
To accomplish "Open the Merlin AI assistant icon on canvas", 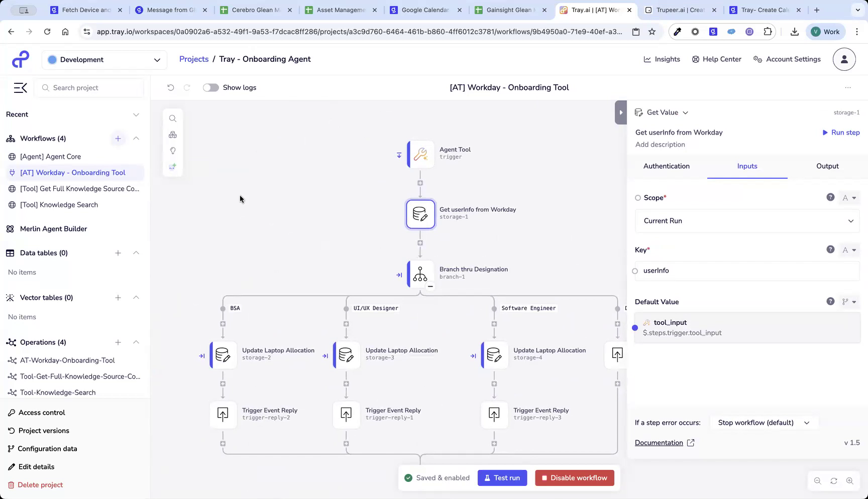I will point(173,166).
